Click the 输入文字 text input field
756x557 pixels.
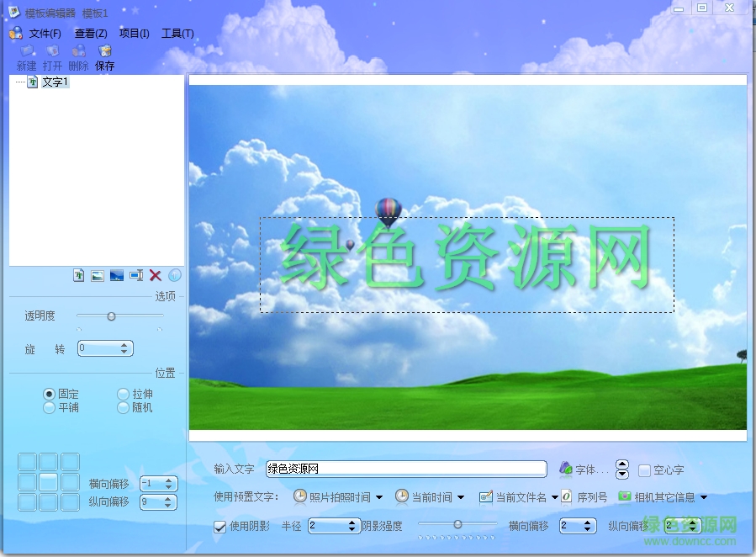tap(405, 469)
